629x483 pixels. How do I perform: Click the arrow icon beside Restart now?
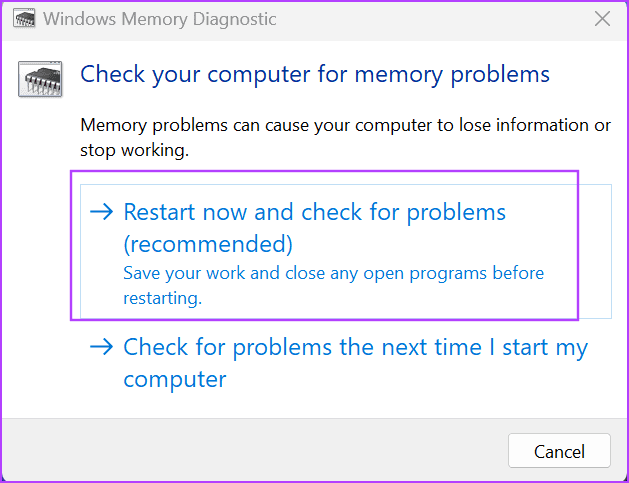pos(101,212)
